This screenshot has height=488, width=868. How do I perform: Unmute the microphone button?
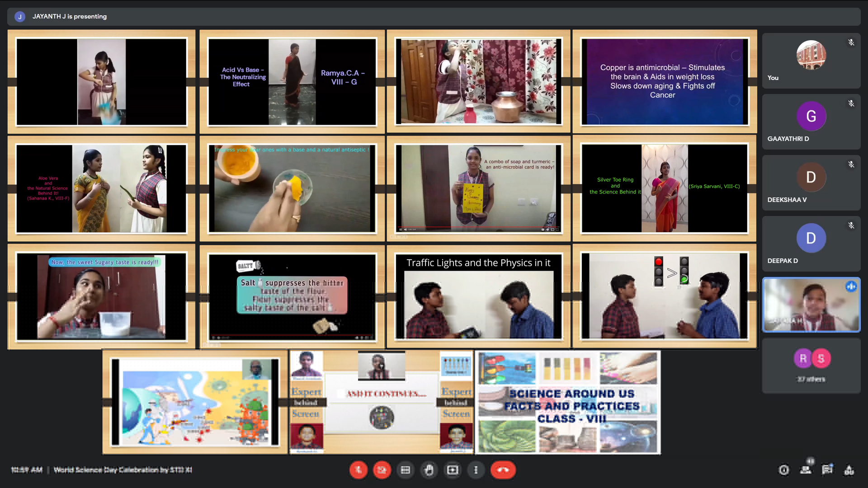358,470
